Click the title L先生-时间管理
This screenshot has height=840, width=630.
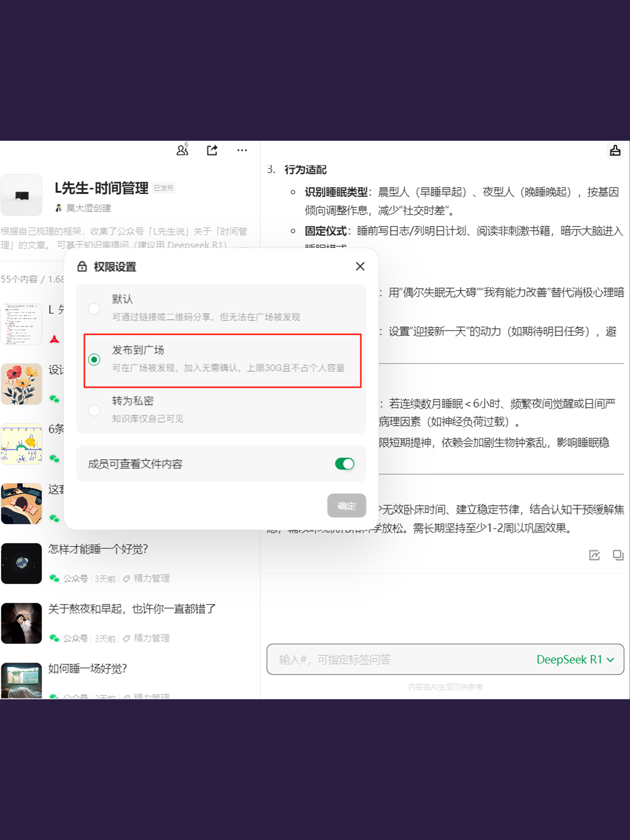click(x=101, y=188)
